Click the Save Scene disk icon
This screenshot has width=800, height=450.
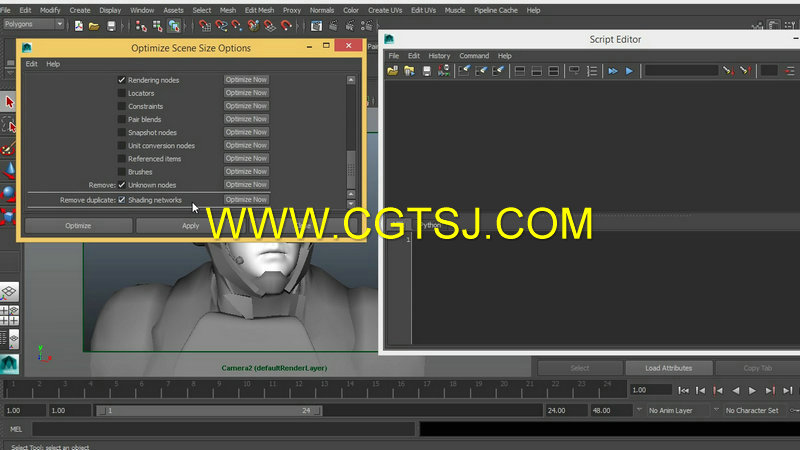coord(111,26)
